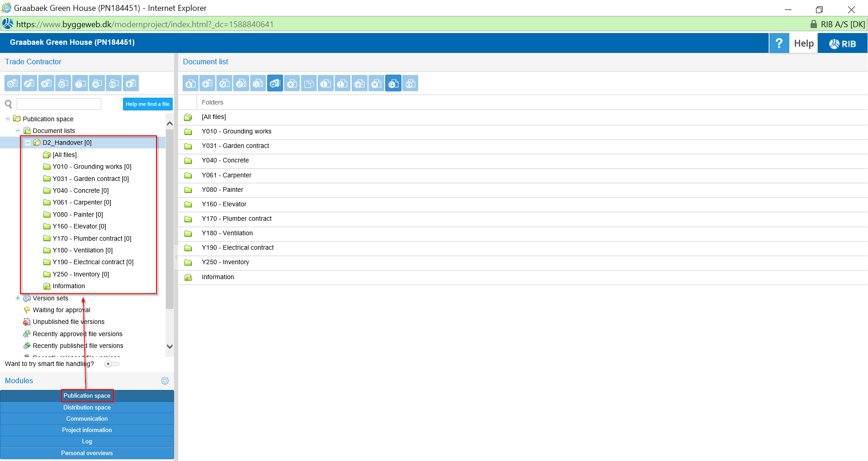Click the delete file icon with X badge
The height and width of the screenshot is (461, 868).
pos(292,83)
